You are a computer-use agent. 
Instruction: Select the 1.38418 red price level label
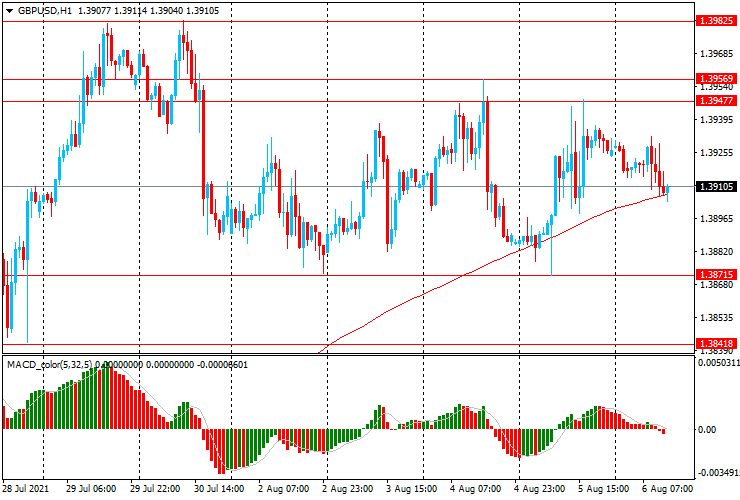(716, 344)
